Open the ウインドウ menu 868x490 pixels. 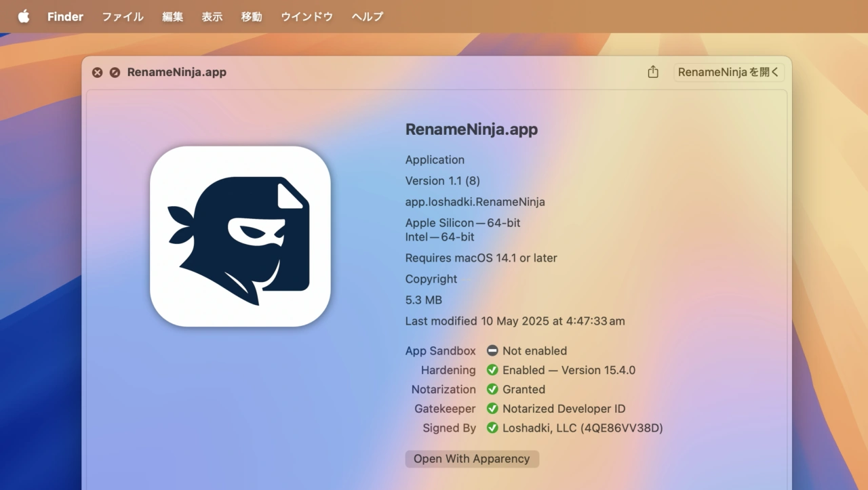pos(307,16)
